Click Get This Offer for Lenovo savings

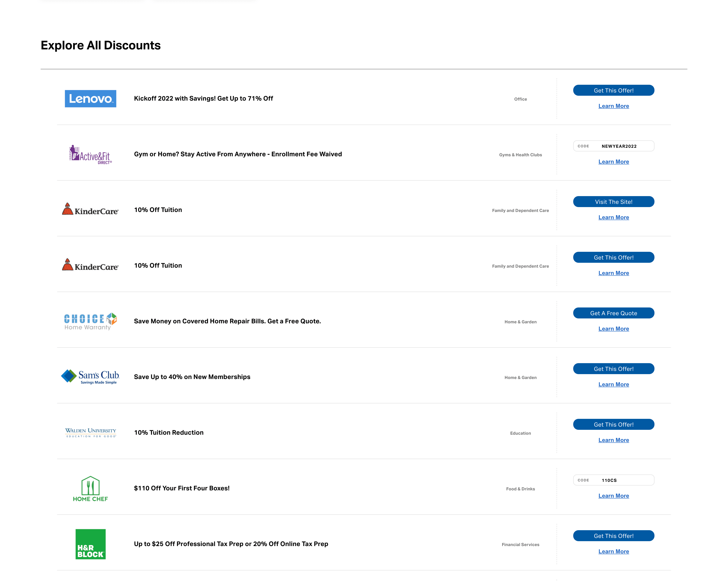(x=613, y=90)
